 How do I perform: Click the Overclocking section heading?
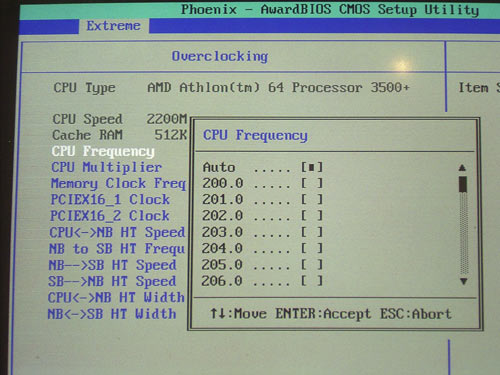coord(220,56)
